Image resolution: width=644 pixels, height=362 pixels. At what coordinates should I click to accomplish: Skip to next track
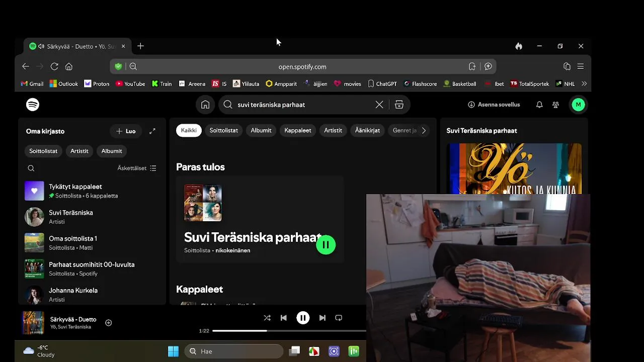(323, 318)
